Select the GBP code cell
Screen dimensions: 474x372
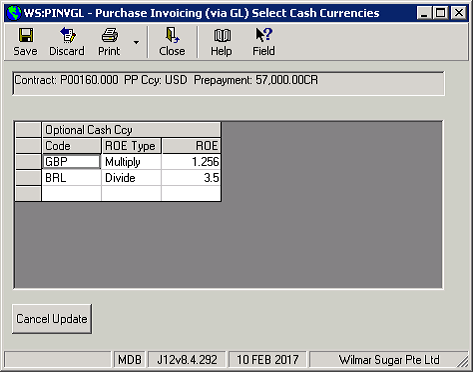(x=71, y=162)
